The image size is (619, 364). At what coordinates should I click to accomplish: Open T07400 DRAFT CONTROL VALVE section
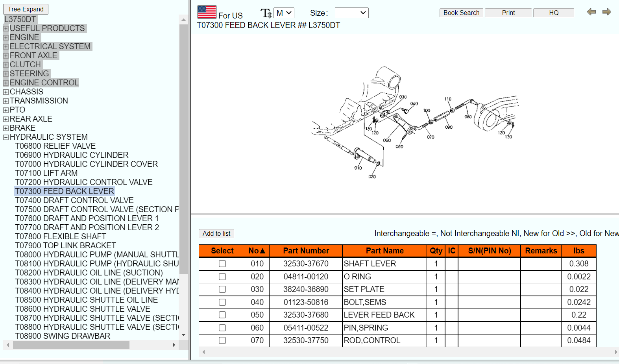click(x=74, y=200)
